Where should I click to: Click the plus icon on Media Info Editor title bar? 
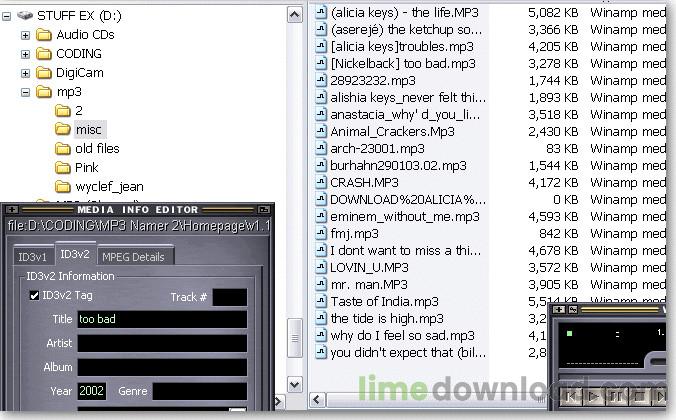[12, 210]
